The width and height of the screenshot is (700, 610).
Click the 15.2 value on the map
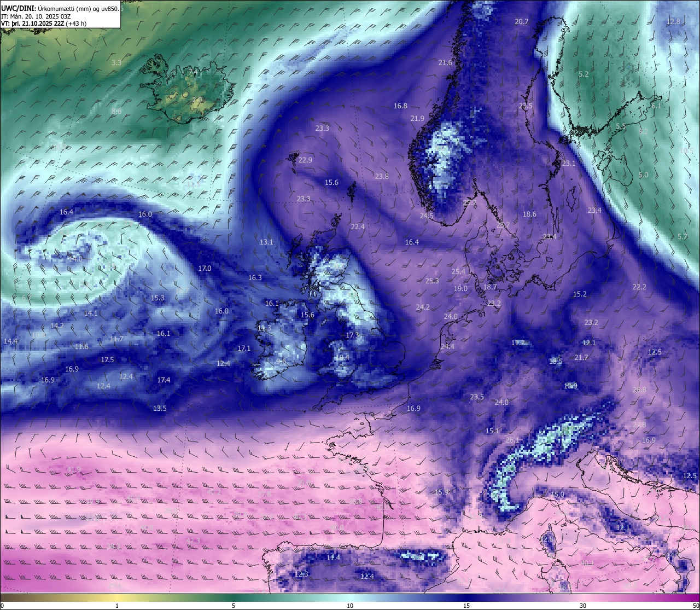(x=580, y=294)
